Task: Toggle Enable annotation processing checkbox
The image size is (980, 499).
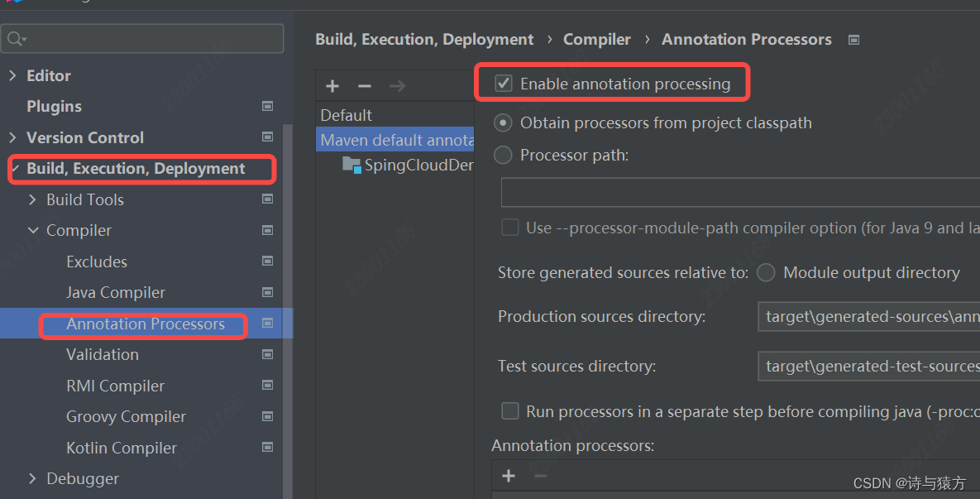Action: [x=504, y=83]
